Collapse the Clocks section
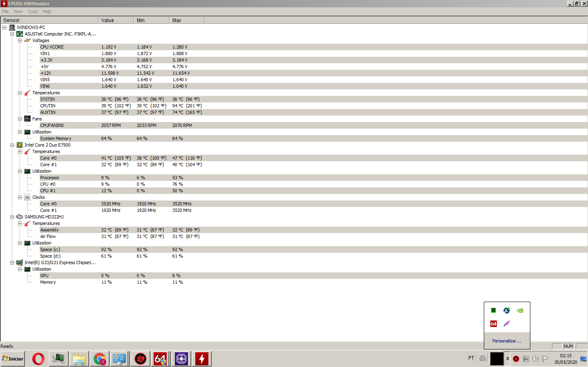 (20, 197)
